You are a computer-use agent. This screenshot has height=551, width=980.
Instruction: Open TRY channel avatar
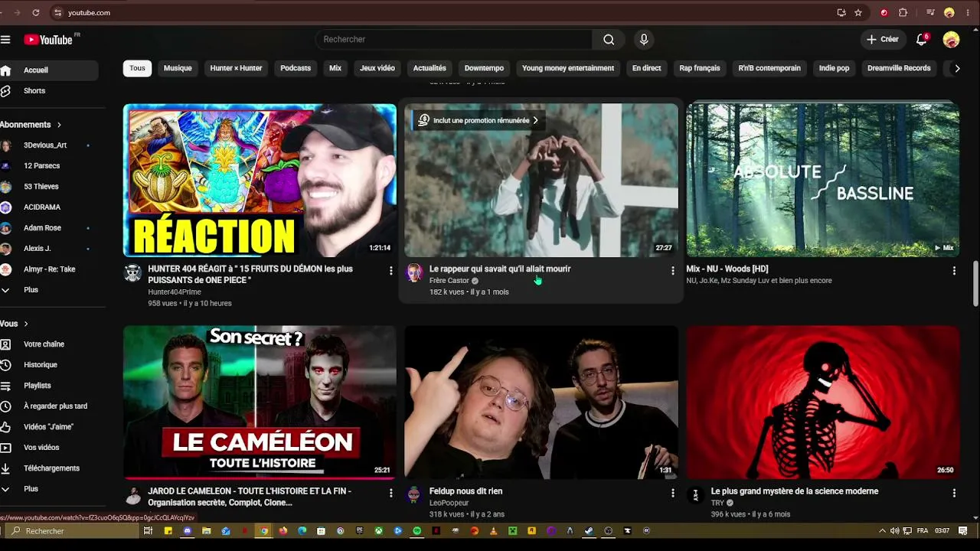coord(695,496)
